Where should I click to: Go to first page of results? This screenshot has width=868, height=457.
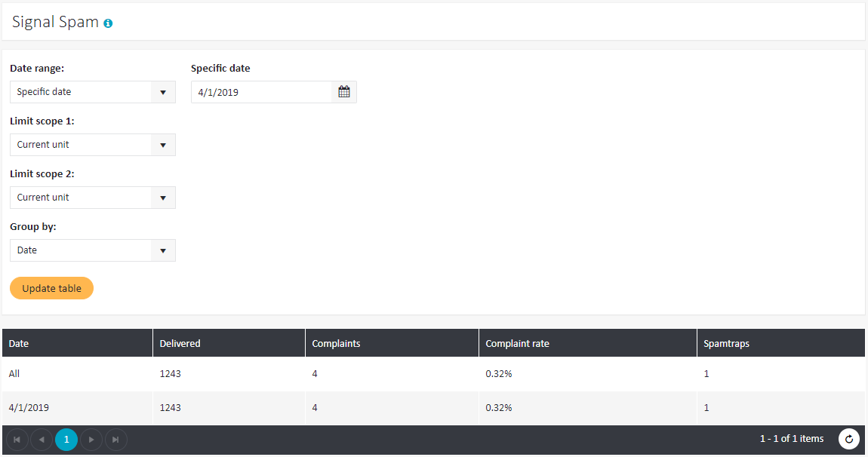(17, 439)
